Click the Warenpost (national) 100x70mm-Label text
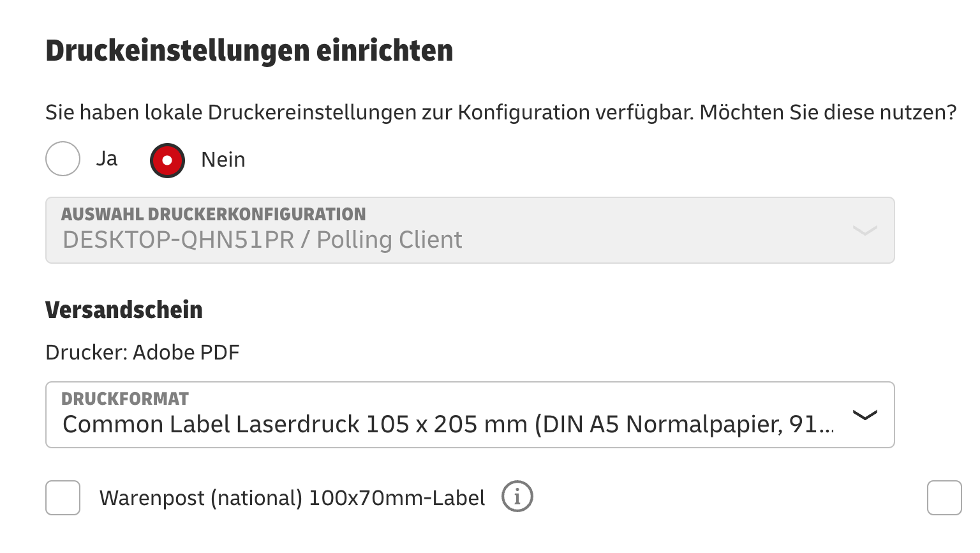 pyautogui.click(x=292, y=498)
